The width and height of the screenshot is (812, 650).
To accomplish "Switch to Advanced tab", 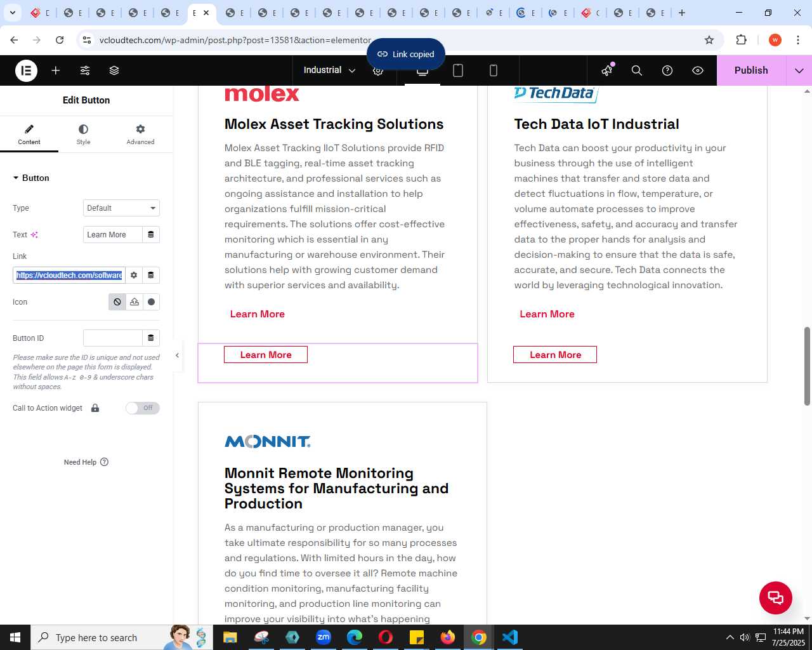I will pos(140,135).
